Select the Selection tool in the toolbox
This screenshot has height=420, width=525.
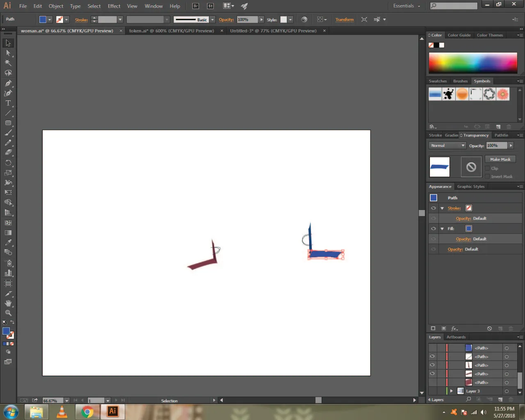(x=8, y=43)
